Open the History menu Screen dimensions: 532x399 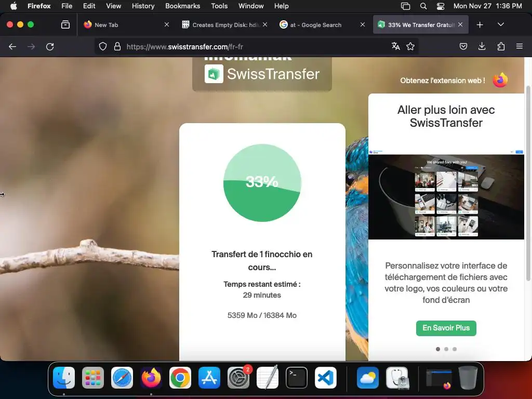click(x=143, y=6)
